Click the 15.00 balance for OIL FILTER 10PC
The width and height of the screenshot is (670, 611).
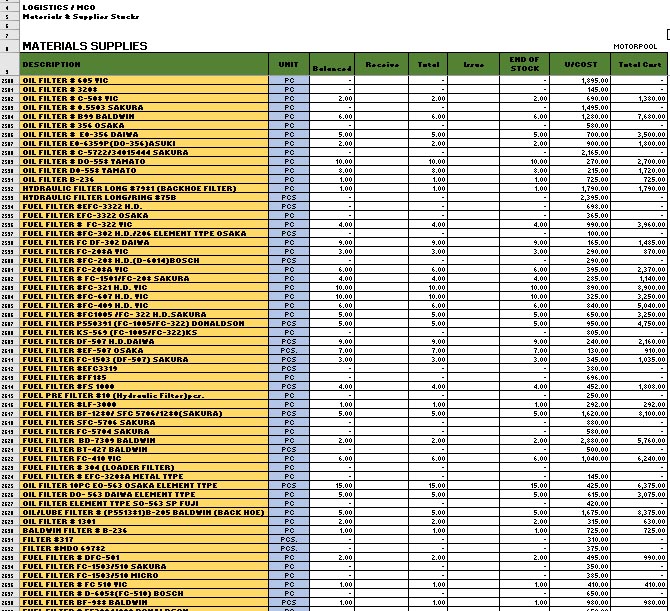pyautogui.click(x=332, y=485)
